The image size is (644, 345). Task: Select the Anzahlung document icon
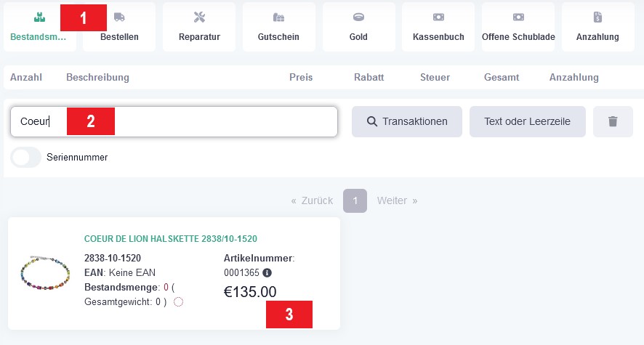[x=597, y=17]
